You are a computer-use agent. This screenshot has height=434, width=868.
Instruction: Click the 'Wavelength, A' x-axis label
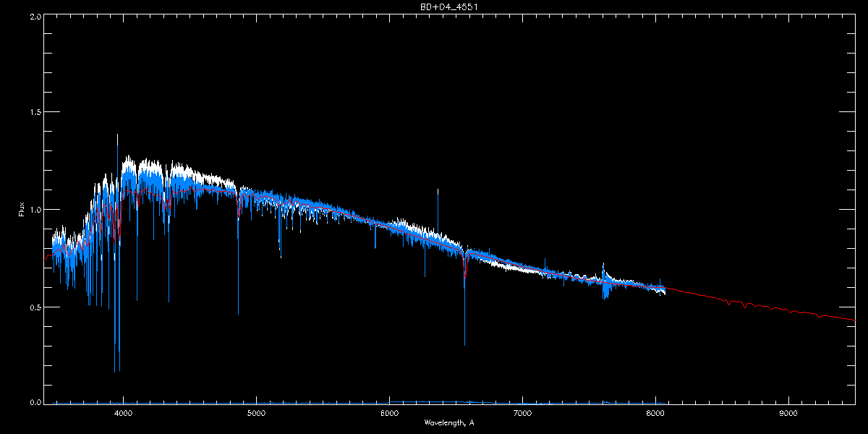[x=448, y=422]
